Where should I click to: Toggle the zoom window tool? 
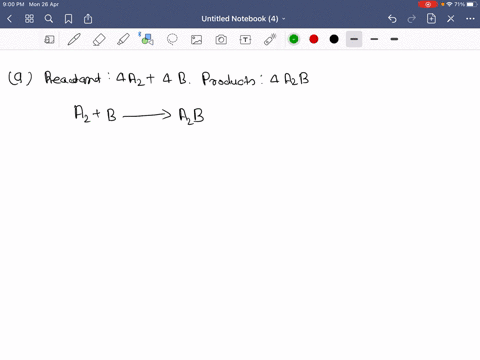point(49,40)
